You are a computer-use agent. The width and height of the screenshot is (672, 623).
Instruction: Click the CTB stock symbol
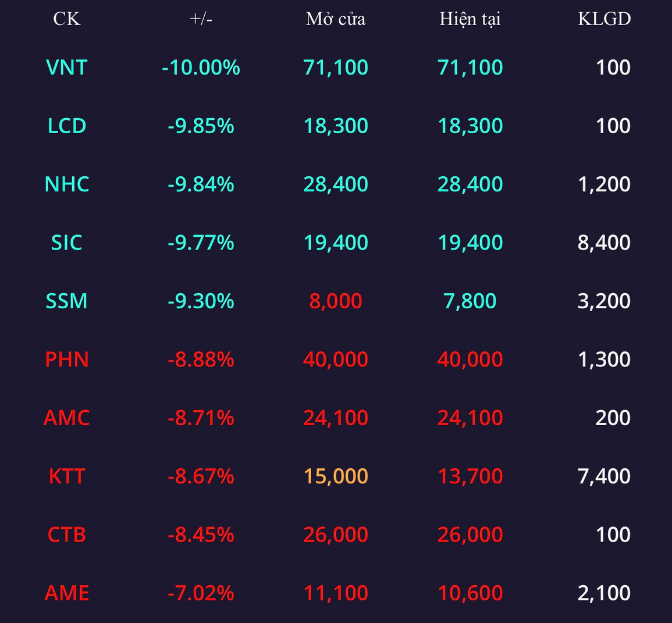point(66,535)
